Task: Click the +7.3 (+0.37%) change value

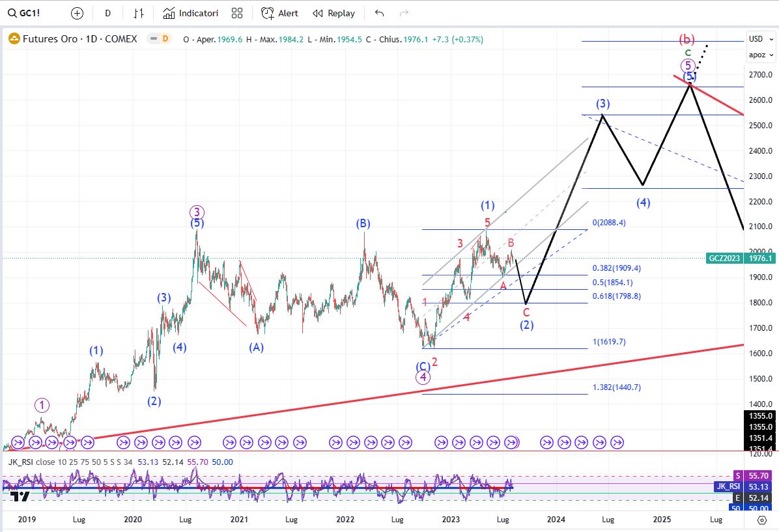Action: [457, 39]
